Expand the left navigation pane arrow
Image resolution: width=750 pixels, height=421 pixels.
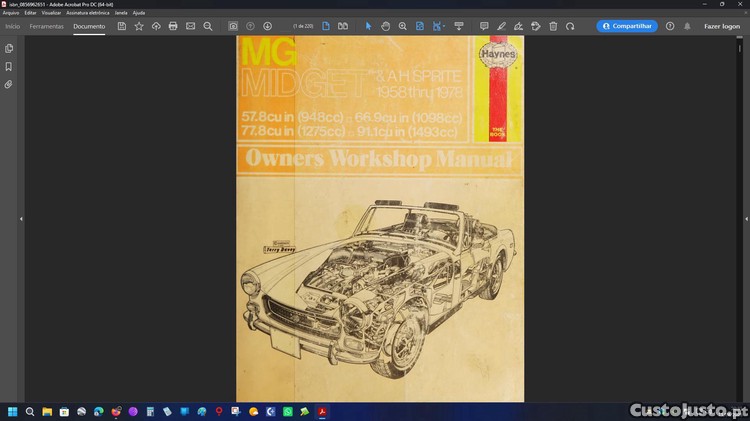tap(21, 219)
